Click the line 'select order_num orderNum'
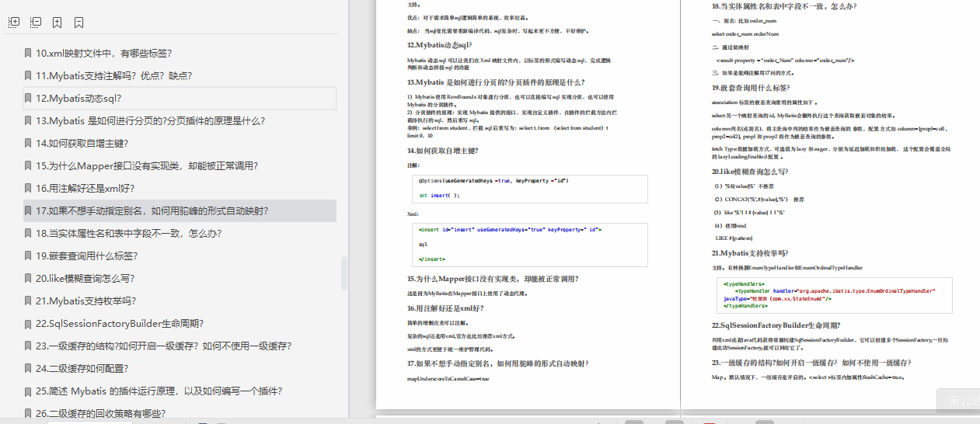 point(745,34)
